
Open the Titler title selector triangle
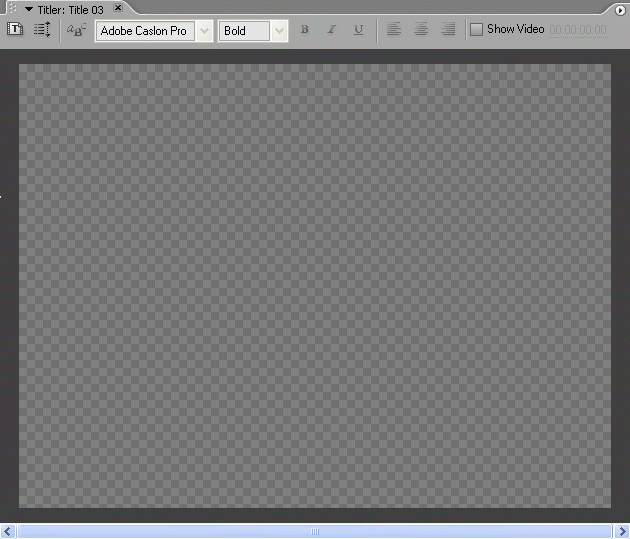(29, 9)
